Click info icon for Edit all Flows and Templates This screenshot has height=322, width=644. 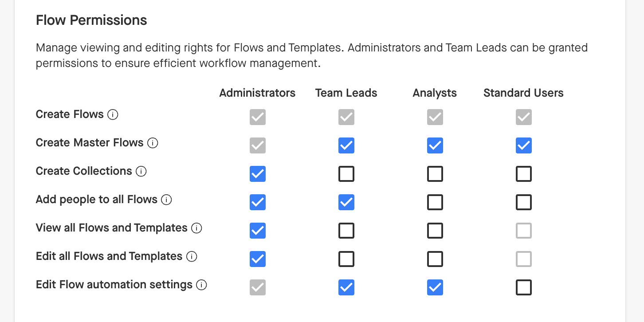click(192, 257)
